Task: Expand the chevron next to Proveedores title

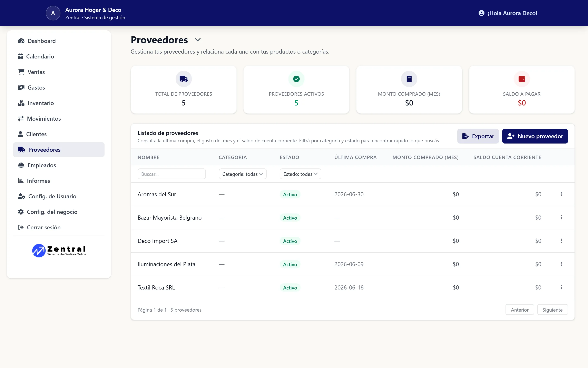Action: point(198,40)
